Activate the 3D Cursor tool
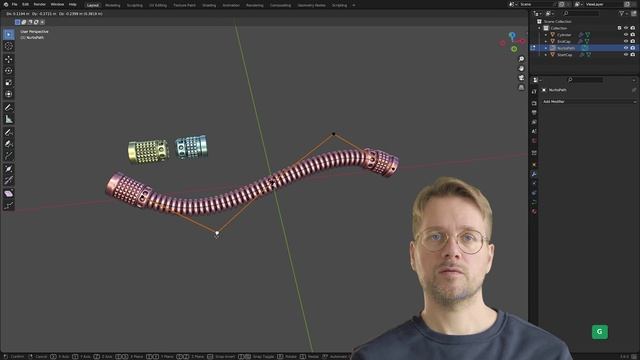 (9, 46)
